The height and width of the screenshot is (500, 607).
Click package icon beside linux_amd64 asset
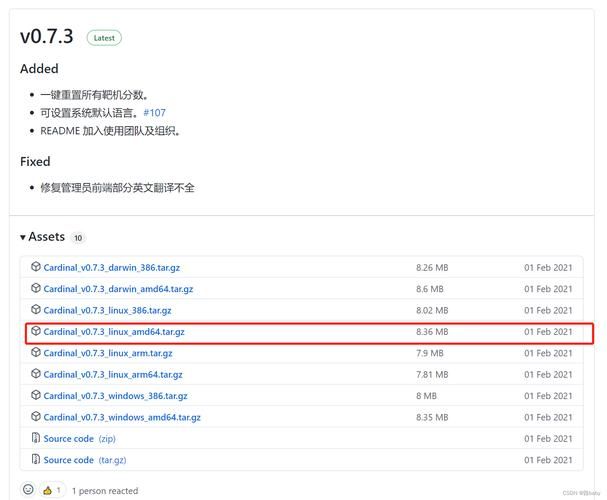pos(36,330)
